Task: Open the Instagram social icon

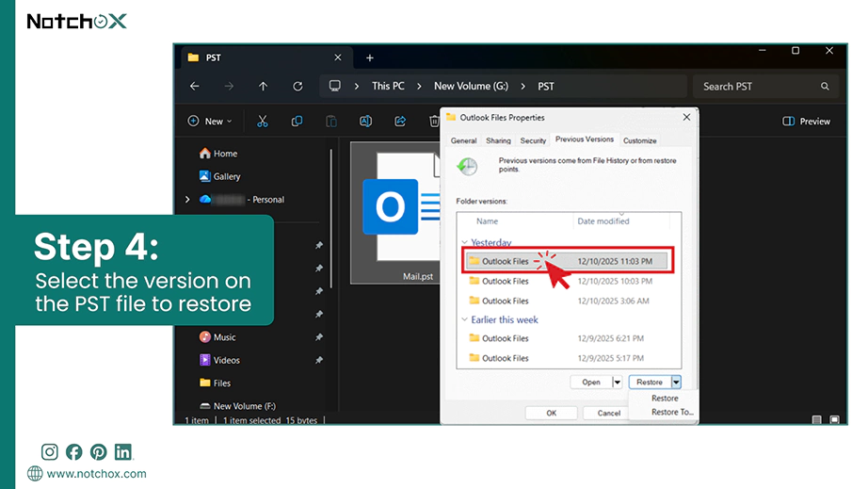Action: point(49,452)
